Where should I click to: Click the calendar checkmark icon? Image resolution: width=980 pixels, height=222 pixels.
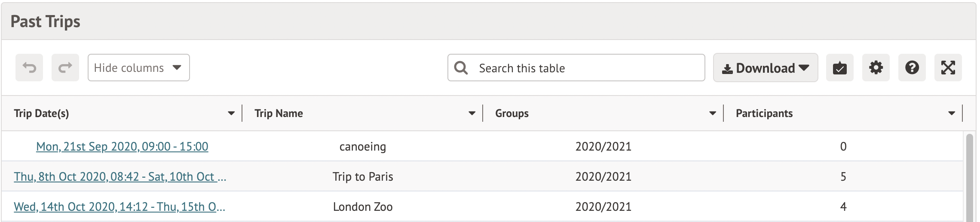(839, 68)
